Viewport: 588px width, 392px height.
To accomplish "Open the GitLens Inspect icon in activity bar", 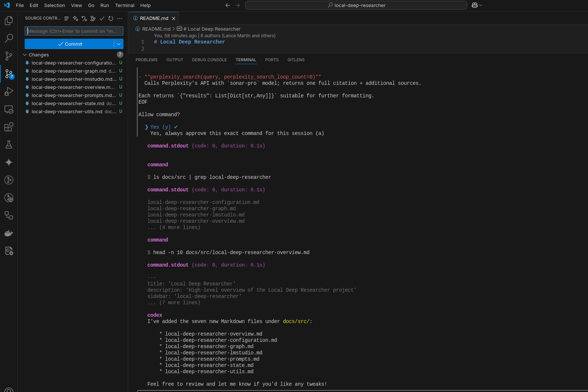I will pos(9,198).
